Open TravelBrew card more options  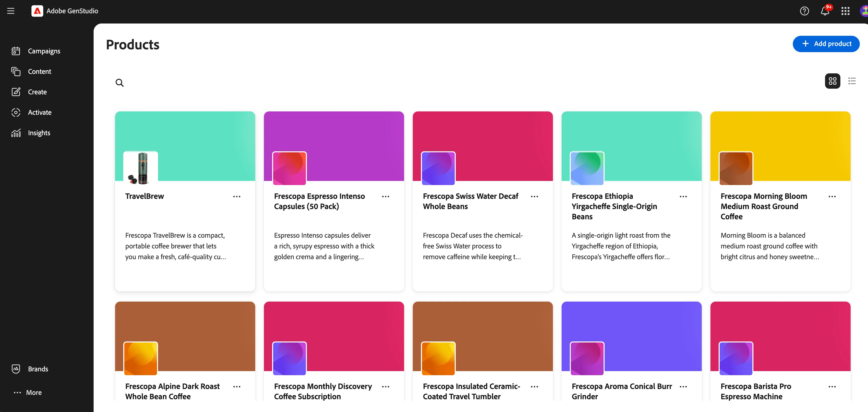tap(237, 196)
